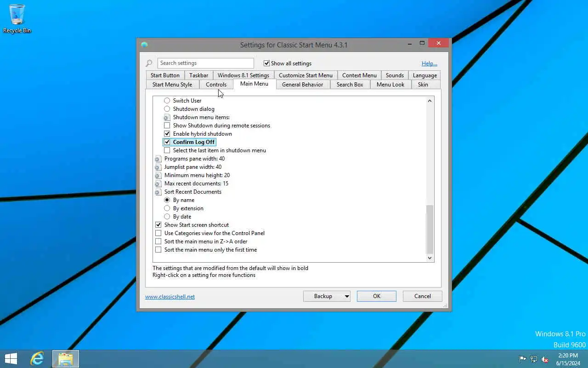Click gear icon beside Programs pane width
Screen dimensions: 588x368
[158, 159]
